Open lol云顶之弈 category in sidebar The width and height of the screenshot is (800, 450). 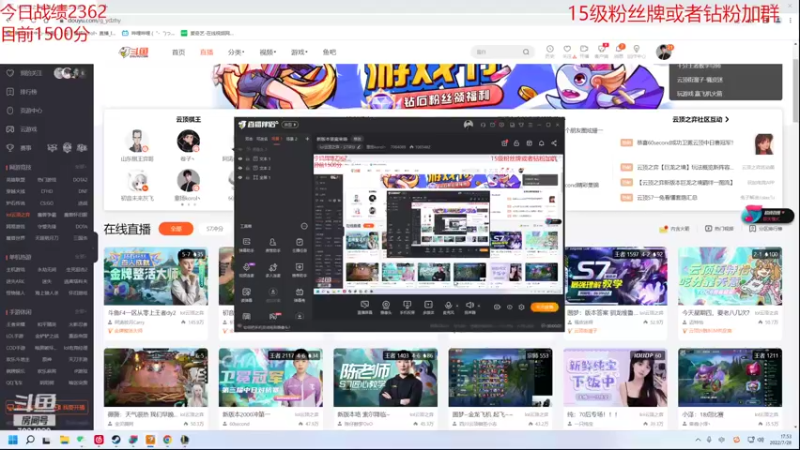18,215
